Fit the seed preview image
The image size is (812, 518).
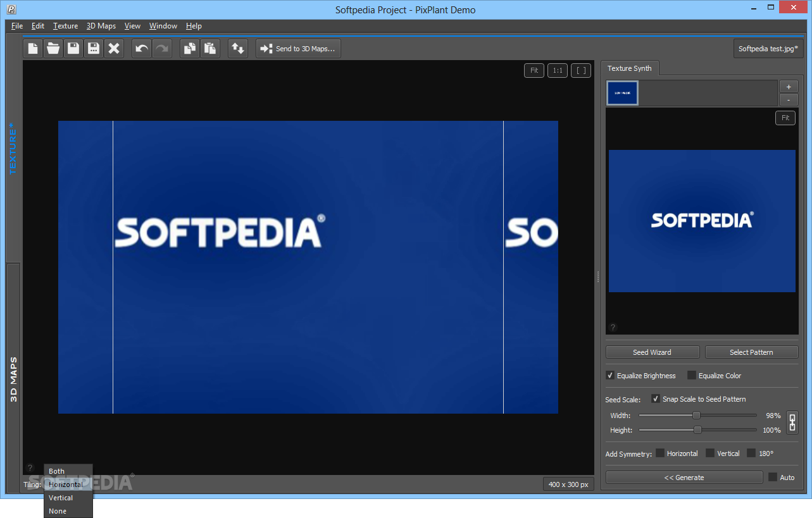pos(785,118)
